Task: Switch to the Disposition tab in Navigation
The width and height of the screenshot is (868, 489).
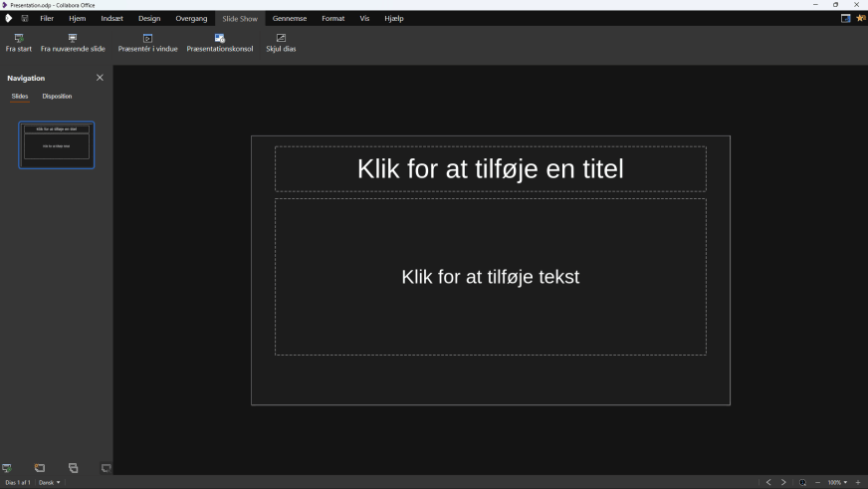Action: (57, 97)
